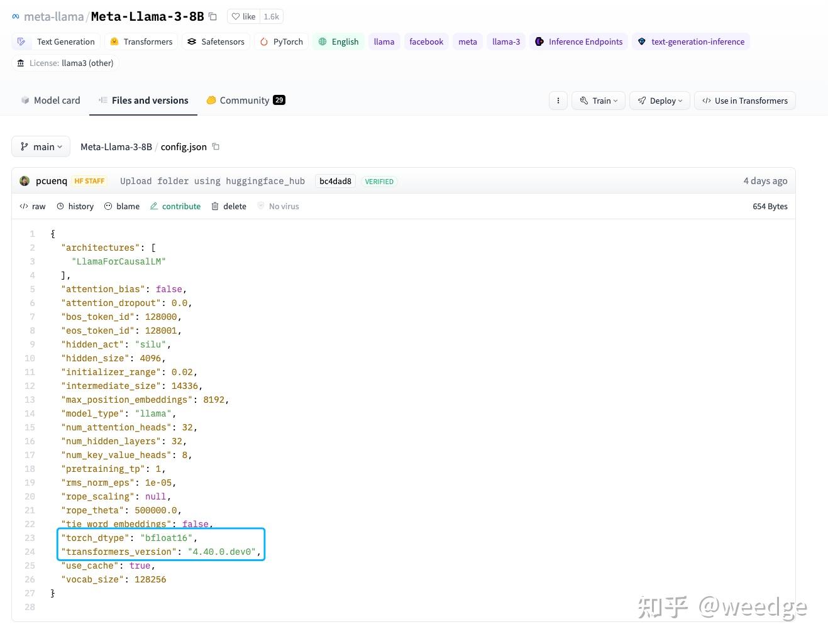The height and width of the screenshot is (644, 828).
Task: Open the bc4dad8 commit link
Action: 334,181
